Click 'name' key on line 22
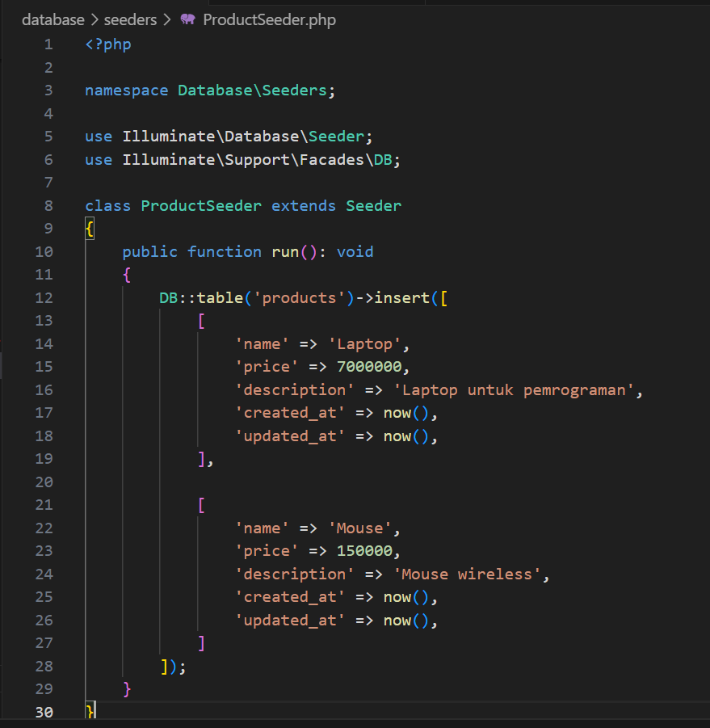 tap(263, 528)
